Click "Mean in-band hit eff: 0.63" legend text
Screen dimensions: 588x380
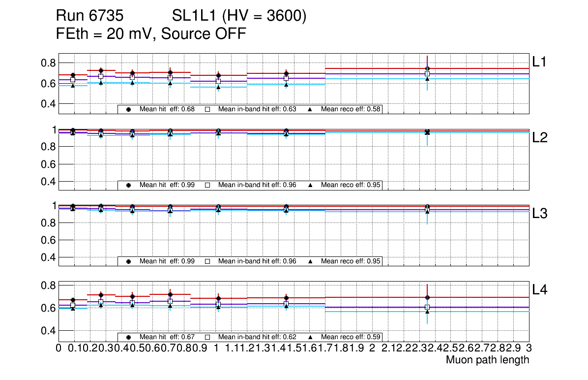click(x=257, y=109)
